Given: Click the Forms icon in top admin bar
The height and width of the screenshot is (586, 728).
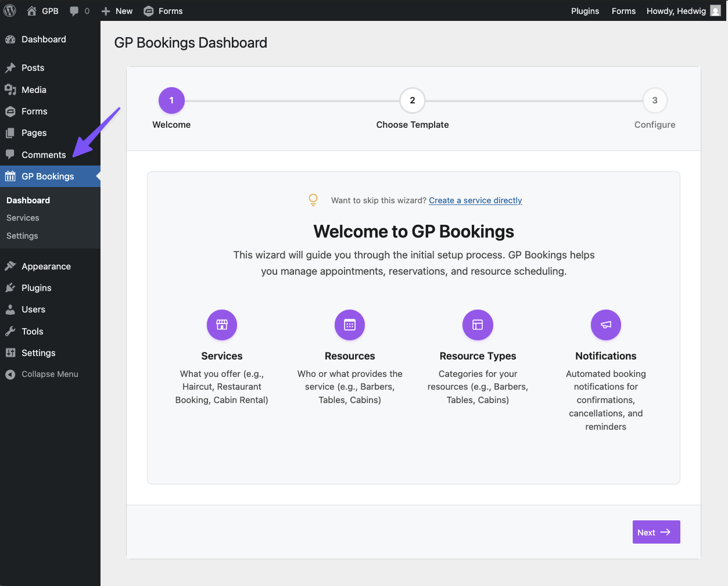Looking at the screenshot, I should pos(149,11).
